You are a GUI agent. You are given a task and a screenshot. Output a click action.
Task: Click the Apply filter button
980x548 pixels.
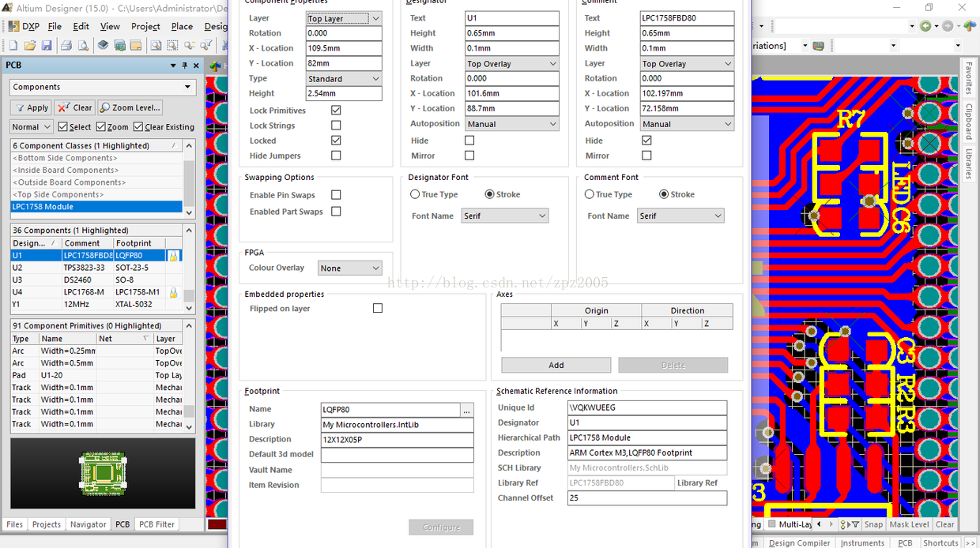click(x=32, y=107)
